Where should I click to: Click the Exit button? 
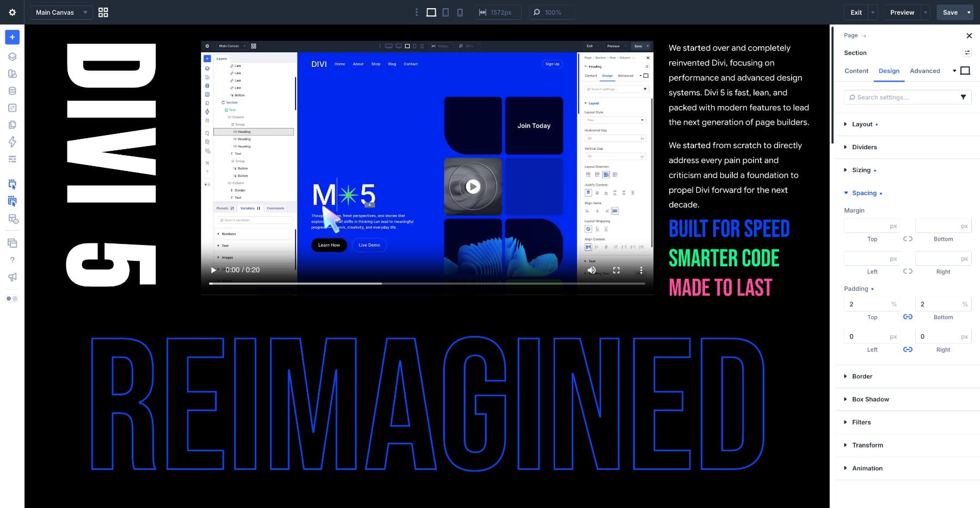point(856,12)
